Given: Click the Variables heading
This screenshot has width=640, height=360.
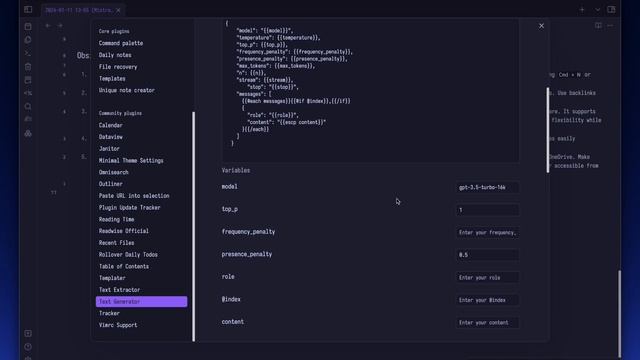Looking at the screenshot, I should click(236, 171).
